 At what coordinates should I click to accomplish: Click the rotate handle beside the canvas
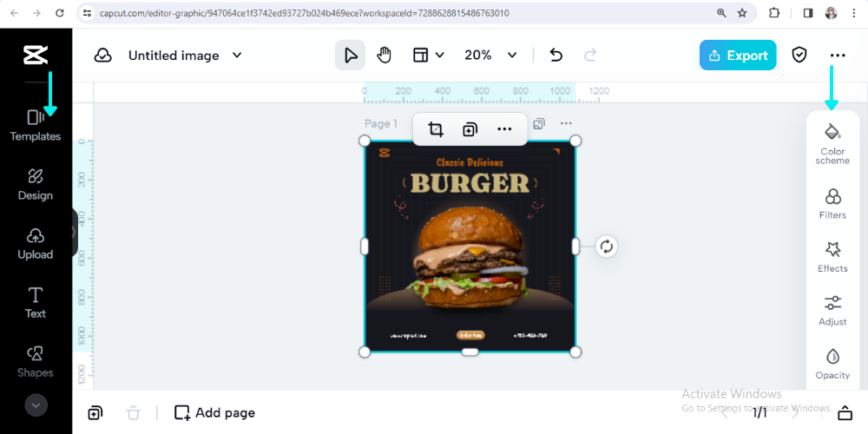(x=607, y=247)
